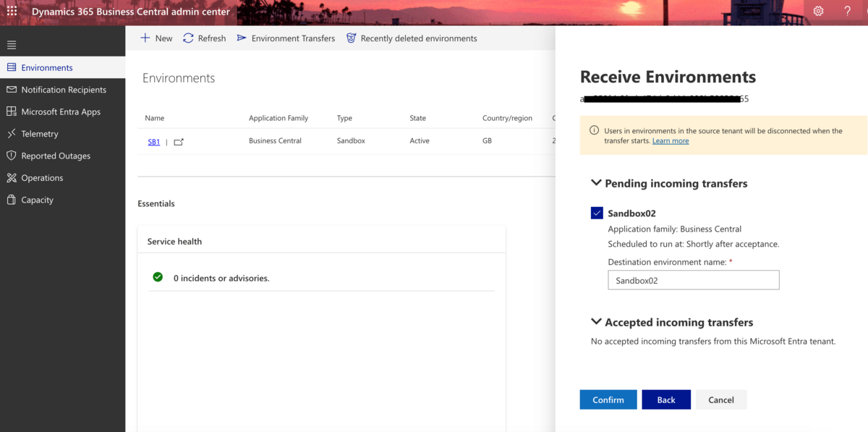Open the help question mark icon
Image resolution: width=868 pixels, height=432 pixels.
point(848,12)
